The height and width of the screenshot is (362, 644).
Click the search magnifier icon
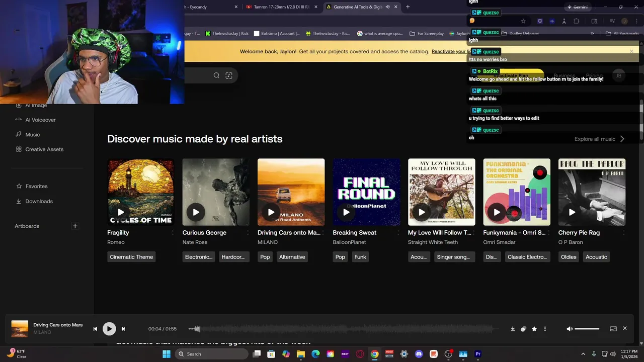(216, 75)
